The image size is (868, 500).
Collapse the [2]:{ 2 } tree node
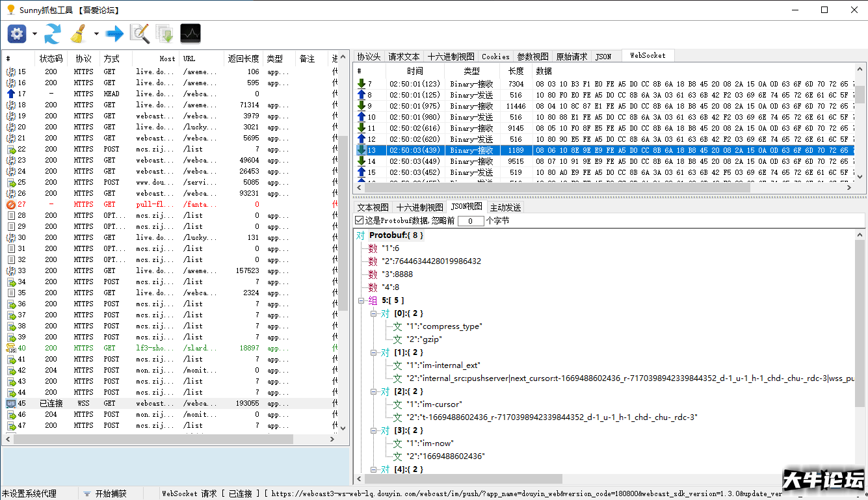click(374, 391)
